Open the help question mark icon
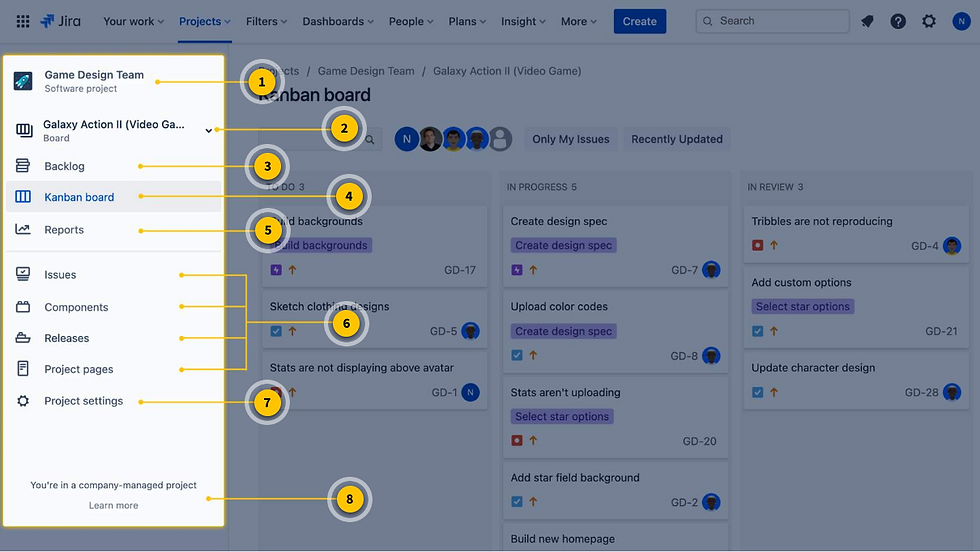Screen dimensions: 980x552 coord(898,21)
